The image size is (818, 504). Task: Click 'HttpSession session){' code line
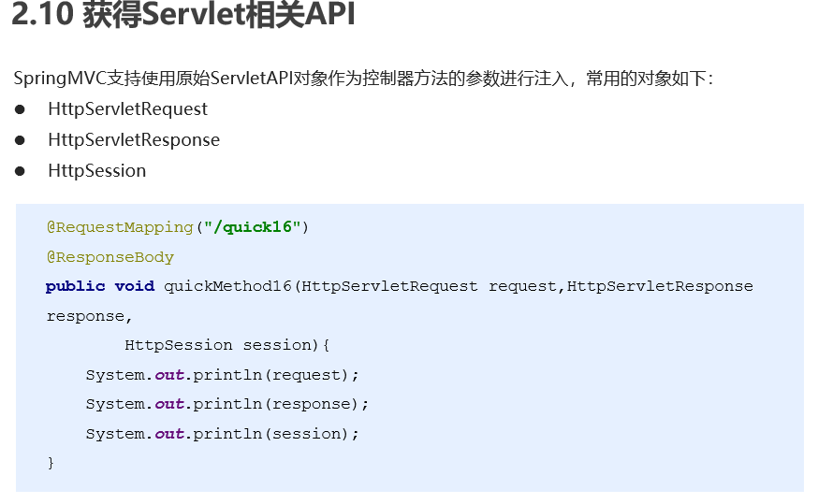coord(226,345)
